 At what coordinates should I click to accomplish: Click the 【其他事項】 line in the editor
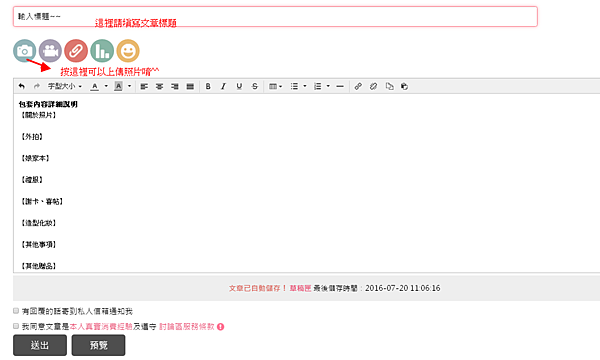coord(39,244)
